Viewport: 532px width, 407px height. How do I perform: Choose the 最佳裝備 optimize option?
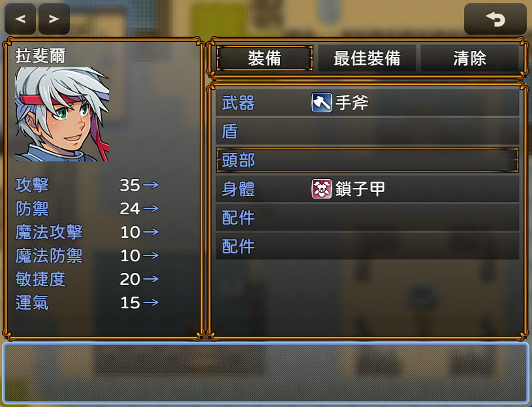[x=367, y=58]
